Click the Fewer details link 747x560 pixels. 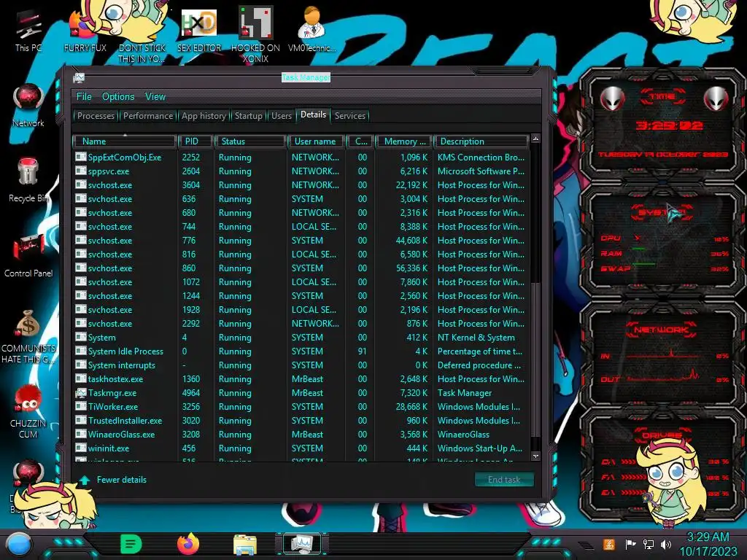pyautogui.click(x=122, y=480)
